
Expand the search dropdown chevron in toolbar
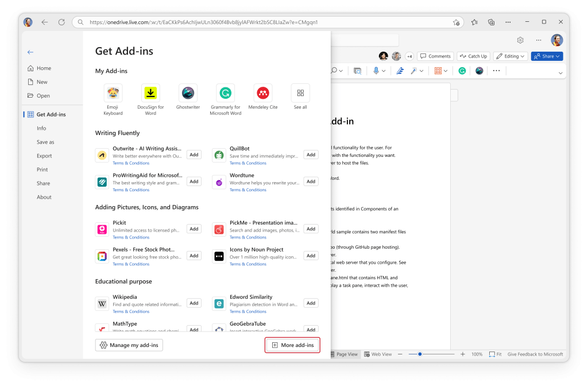pyautogui.click(x=341, y=71)
